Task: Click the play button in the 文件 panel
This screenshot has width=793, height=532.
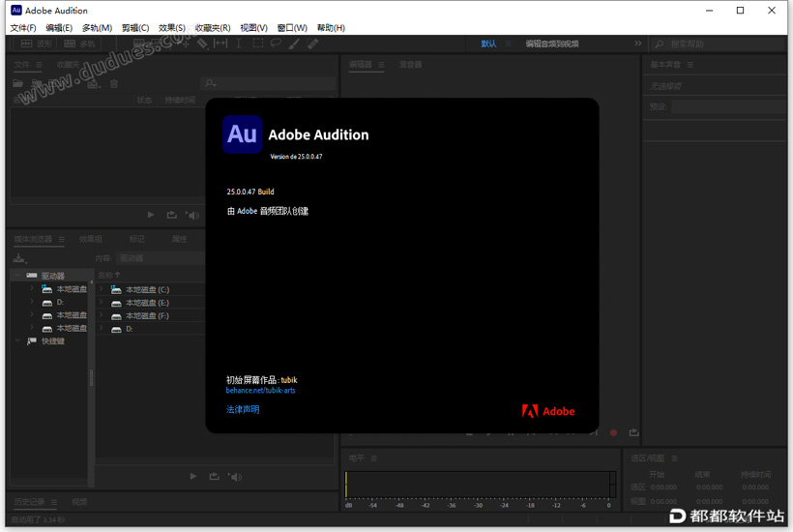Action: coord(151,215)
